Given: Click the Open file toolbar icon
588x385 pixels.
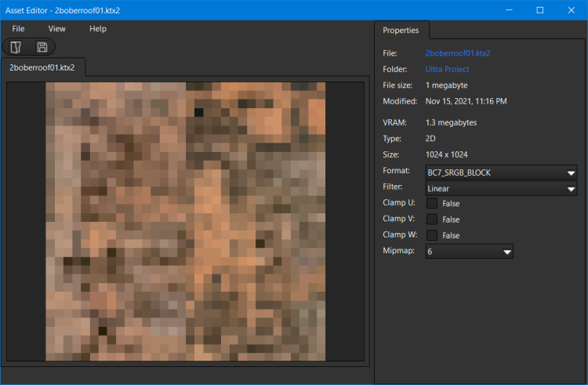Looking at the screenshot, I should click(16, 47).
